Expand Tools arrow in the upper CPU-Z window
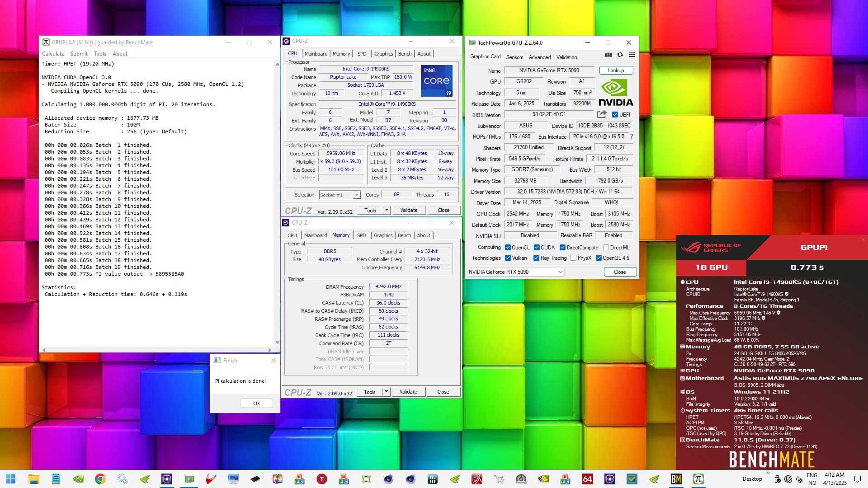This screenshot has width=868, height=488. coord(387,210)
